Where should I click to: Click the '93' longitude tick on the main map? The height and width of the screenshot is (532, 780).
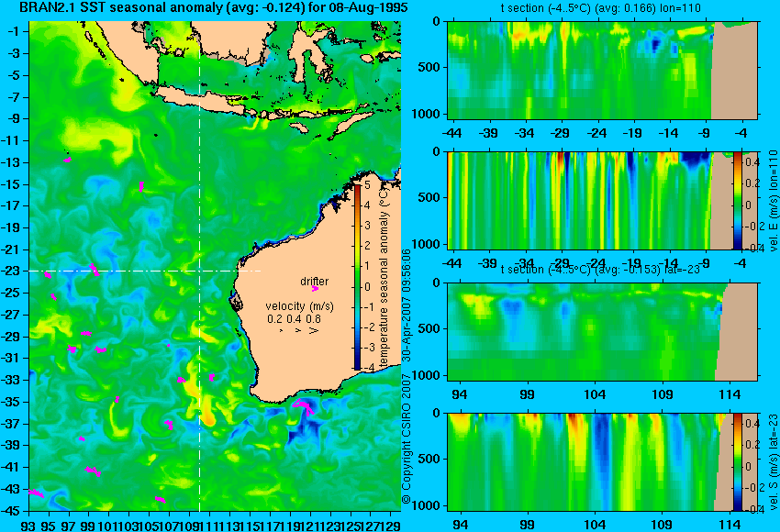click(x=29, y=526)
